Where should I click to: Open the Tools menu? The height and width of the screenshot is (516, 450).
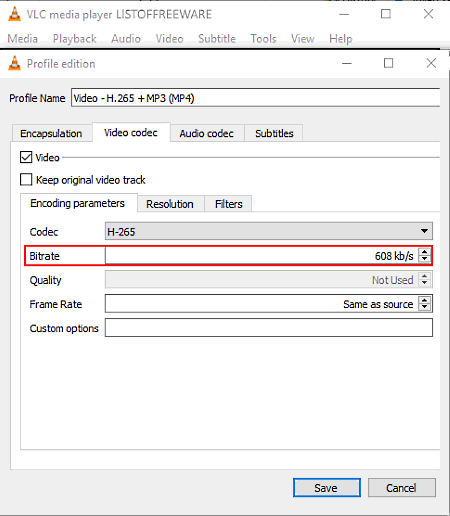click(x=263, y=39)
